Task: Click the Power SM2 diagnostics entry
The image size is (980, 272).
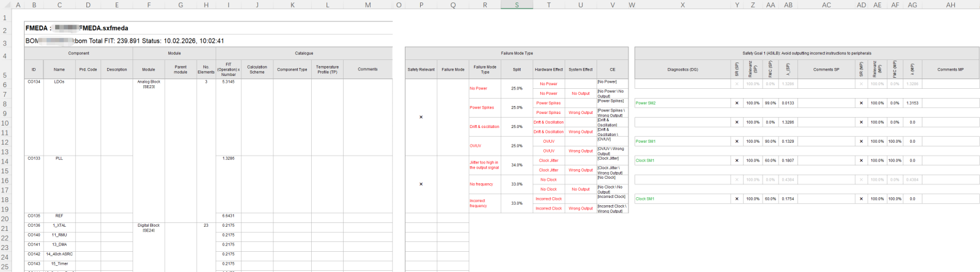Action: pos(646,103)
